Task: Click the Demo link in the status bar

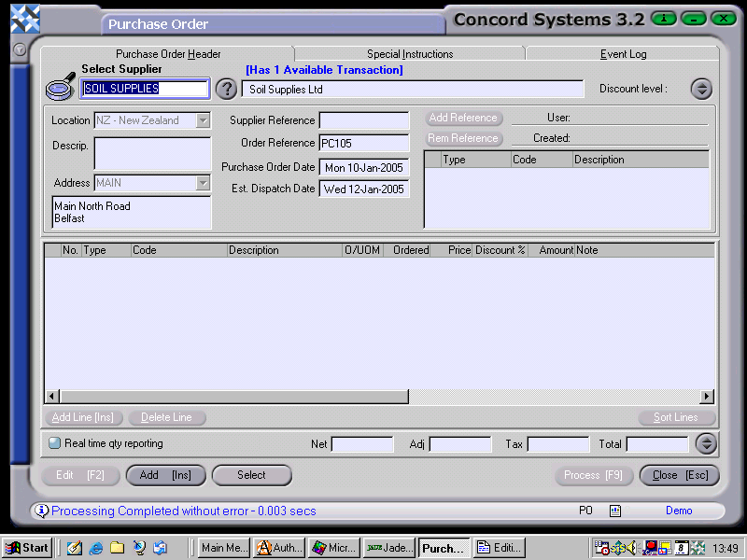Action: tap(679, 511)
